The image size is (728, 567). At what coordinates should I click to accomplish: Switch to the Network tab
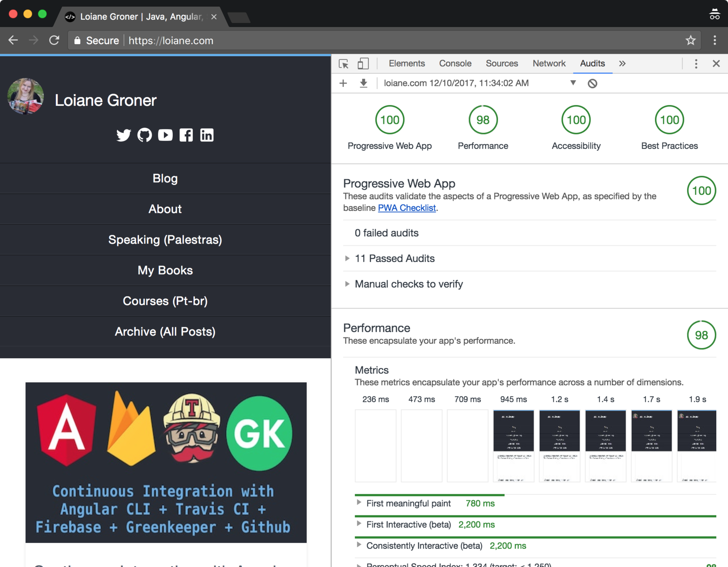549,64
